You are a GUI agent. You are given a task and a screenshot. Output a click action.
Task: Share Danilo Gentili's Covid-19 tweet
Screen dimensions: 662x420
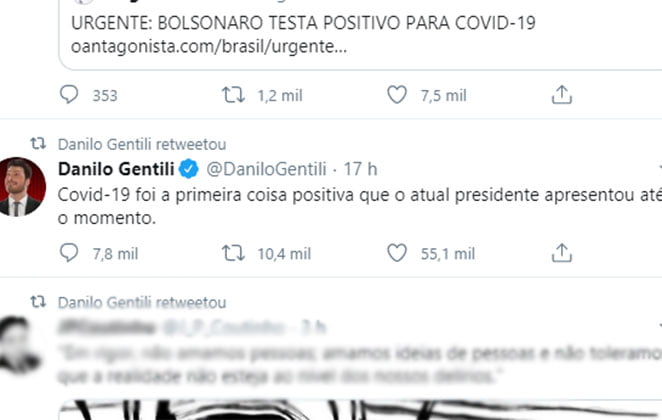tap(562, 253)
